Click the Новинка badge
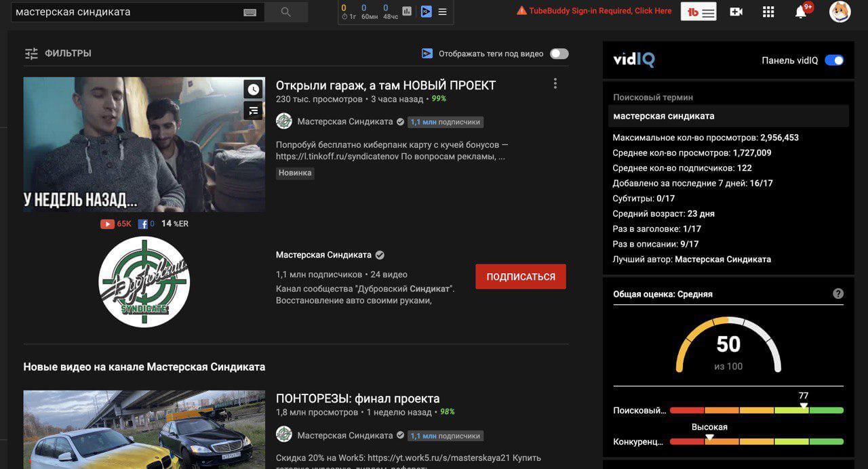The image size is (868, 469). click(x=295, y=173)
